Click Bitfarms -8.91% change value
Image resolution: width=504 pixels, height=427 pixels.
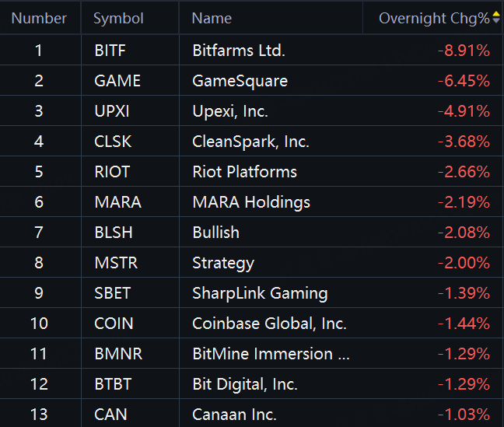464,51
